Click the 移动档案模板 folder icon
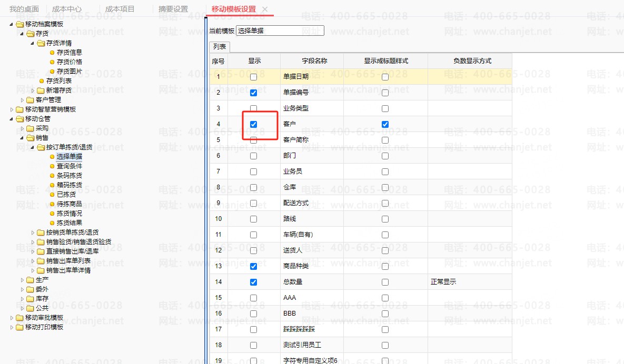 click(19, 24)
